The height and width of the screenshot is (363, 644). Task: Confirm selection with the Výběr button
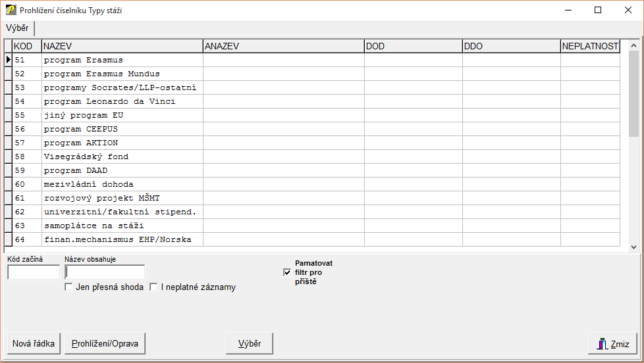click(x=249, y=343)
